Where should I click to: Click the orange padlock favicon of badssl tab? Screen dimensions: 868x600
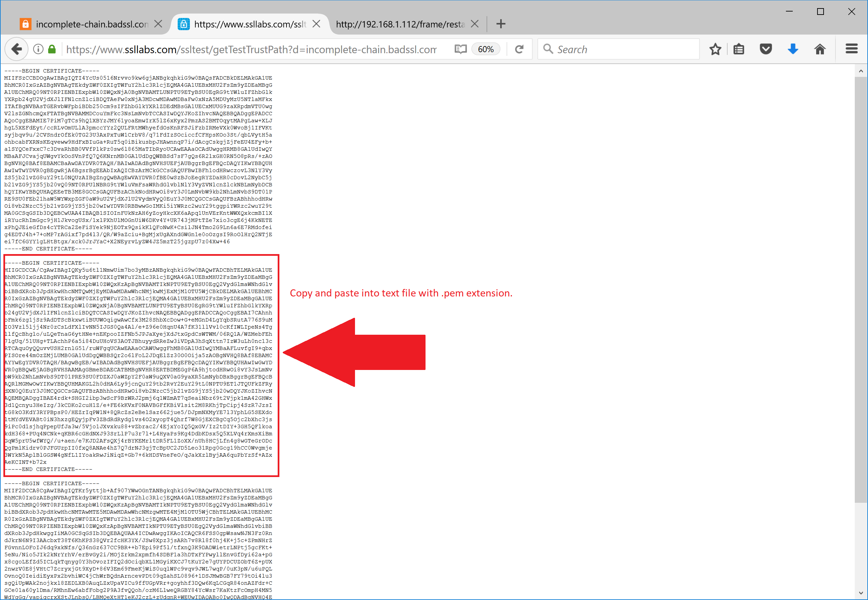click(25, 24)
